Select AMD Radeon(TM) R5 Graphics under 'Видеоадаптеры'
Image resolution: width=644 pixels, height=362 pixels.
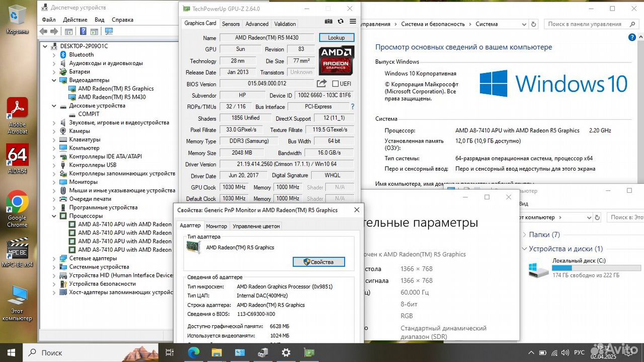coord(116,89)
